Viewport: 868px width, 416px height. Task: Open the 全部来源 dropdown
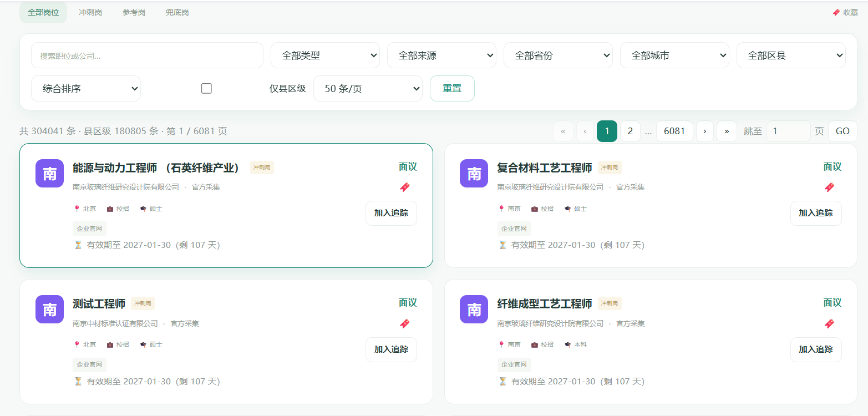click(x=441, y=55)
